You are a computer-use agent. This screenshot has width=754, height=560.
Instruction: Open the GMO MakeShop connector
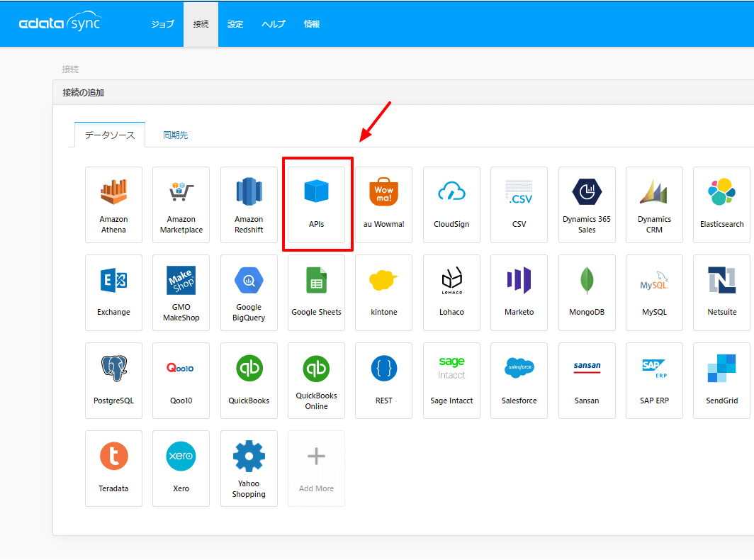click(181, 293)
